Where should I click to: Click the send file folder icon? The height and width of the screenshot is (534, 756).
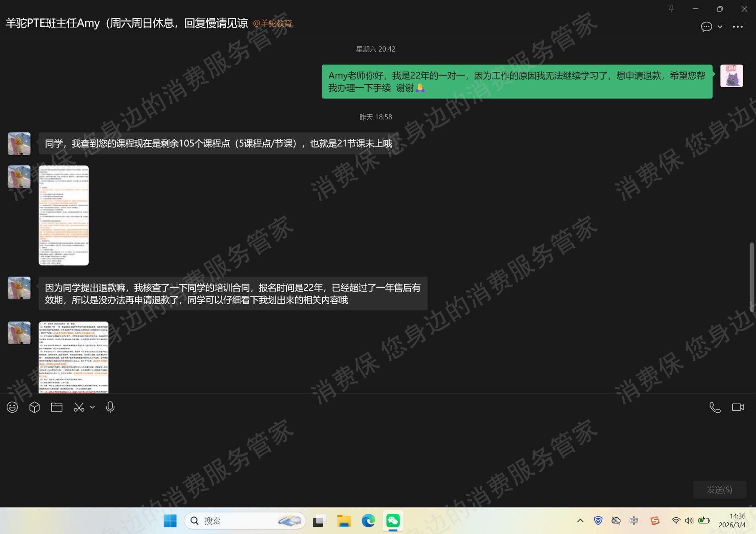click(x=56, y=407)
